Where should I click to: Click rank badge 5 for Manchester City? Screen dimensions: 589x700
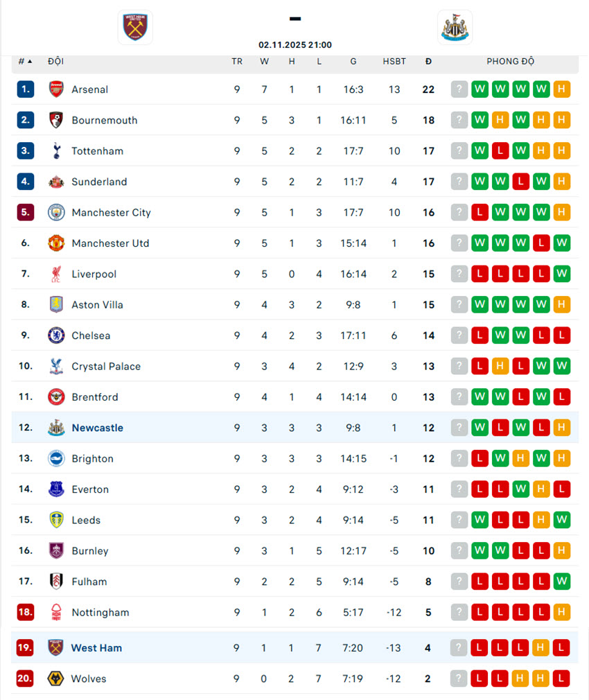[26, 213]
